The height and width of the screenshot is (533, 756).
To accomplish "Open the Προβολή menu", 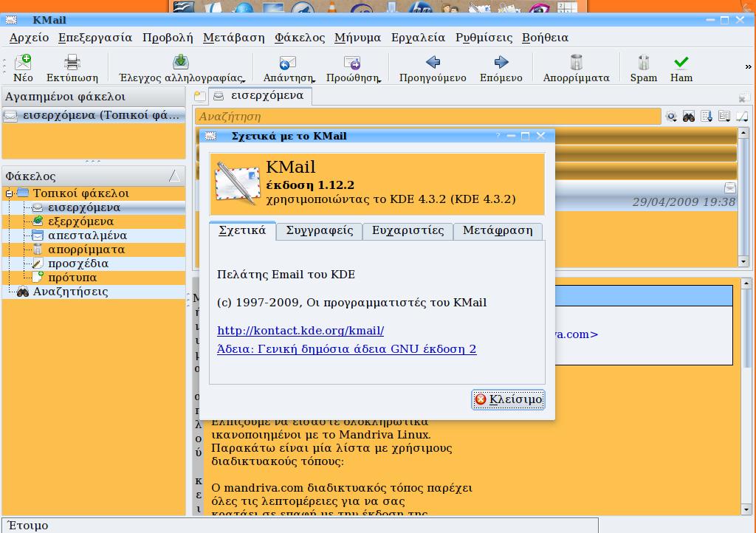I will coord(168,38).
